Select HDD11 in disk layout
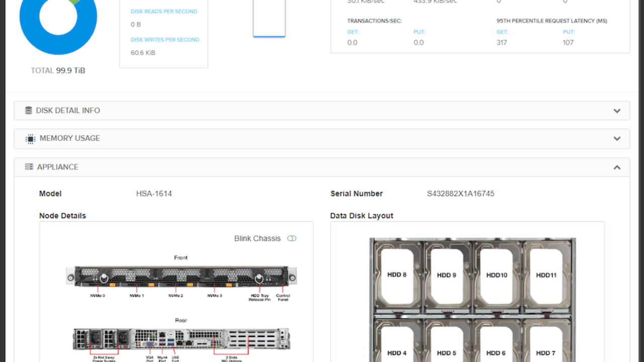644x362 pixels. pyautogui.click(x=546, y=275)
